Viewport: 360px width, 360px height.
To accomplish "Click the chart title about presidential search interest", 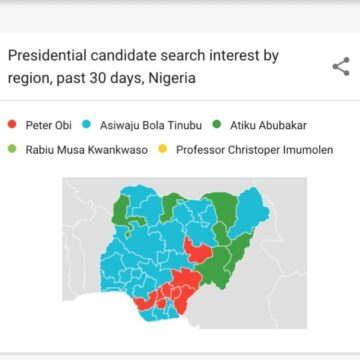I will pyautogui.click(x=143, y=67).
